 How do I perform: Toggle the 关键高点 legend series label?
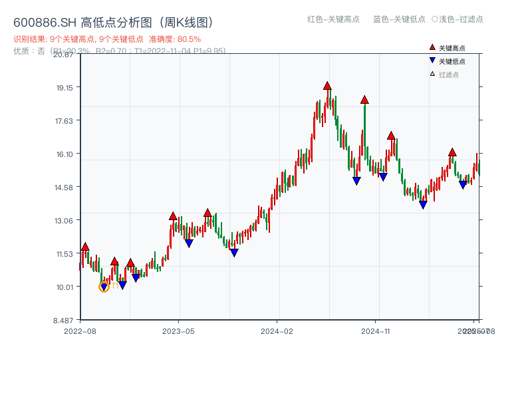click(x=452, y=48)
